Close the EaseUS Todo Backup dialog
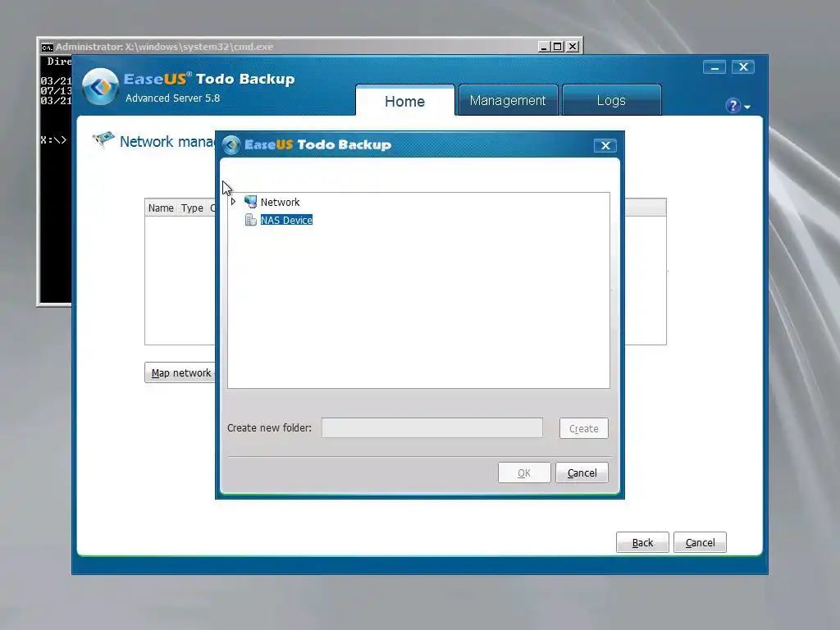Image resolution: width=840 pixels, height=630 pixels. (605, 146)
